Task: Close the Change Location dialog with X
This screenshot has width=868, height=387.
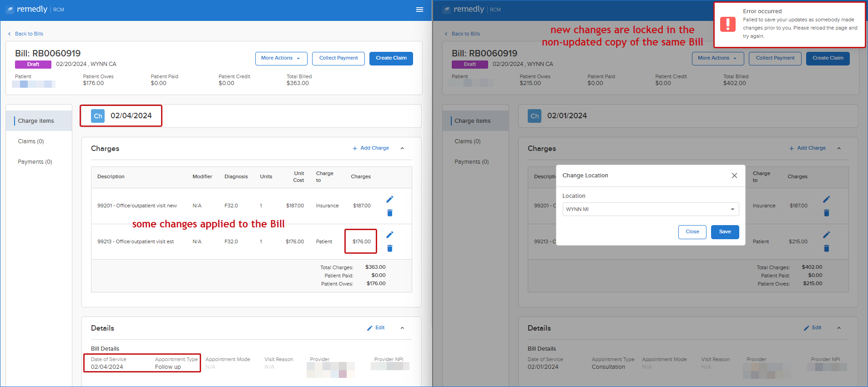Action: (734, 176)
